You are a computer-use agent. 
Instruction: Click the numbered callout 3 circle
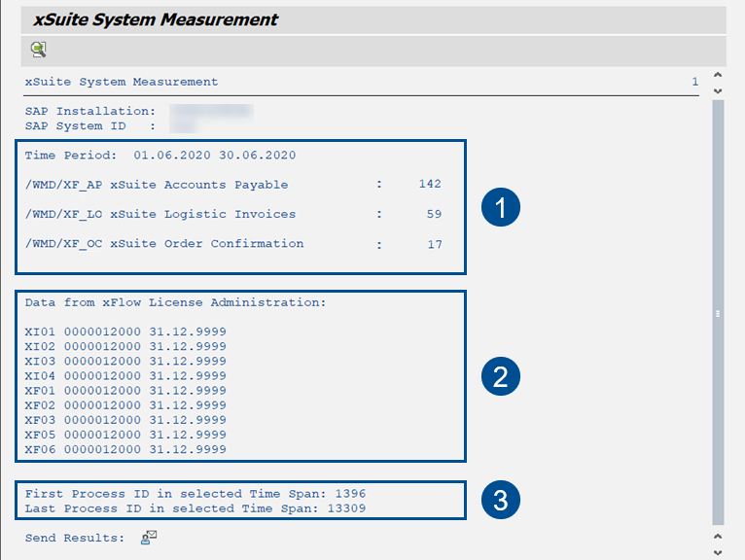pyautogui.click(x=501, y=501)
